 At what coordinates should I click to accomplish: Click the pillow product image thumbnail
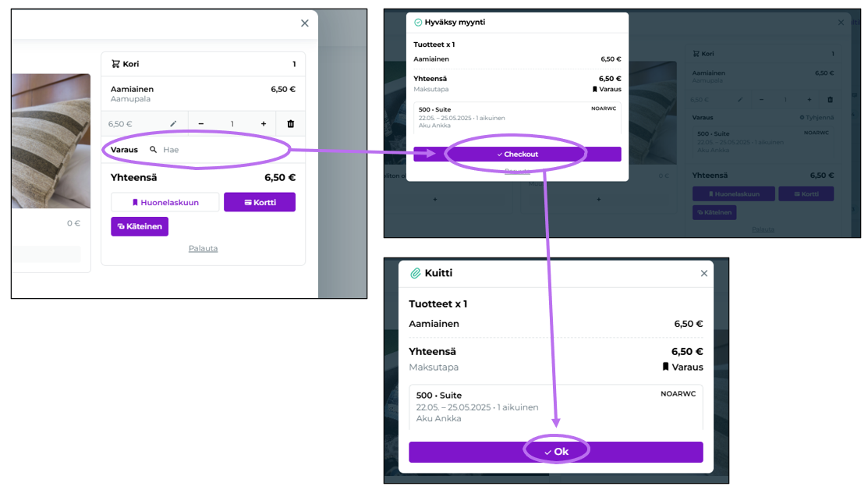tap(51, 140)
